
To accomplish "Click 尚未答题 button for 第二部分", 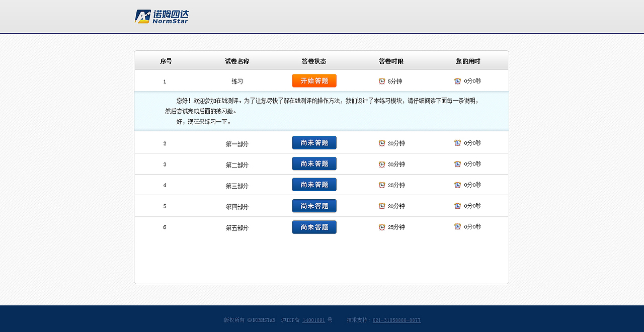I will 314,163.
